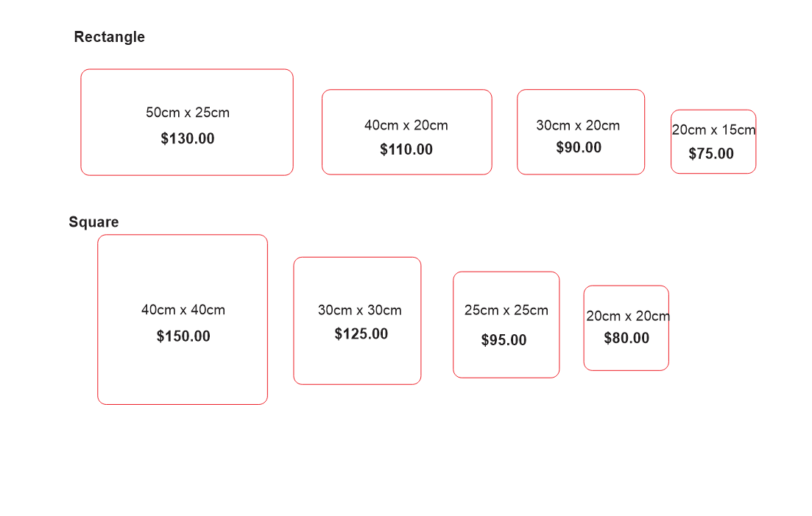The height and width of the screenshot is (516, 812).
Task: Click the $95.00 price label
Action: [504, 340]
